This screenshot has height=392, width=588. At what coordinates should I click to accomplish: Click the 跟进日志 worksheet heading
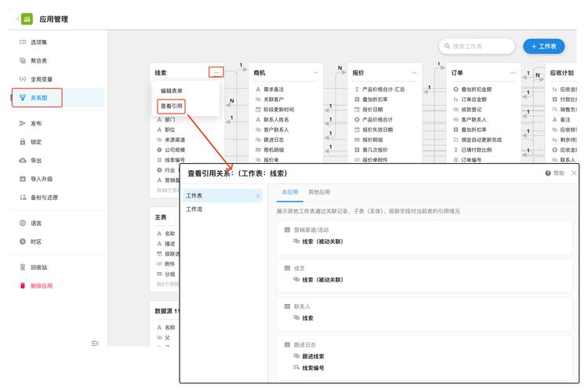coord(304,345)
